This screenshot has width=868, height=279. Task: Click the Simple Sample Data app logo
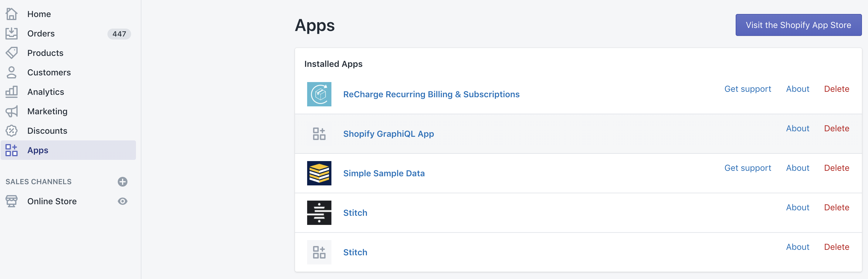319,173
